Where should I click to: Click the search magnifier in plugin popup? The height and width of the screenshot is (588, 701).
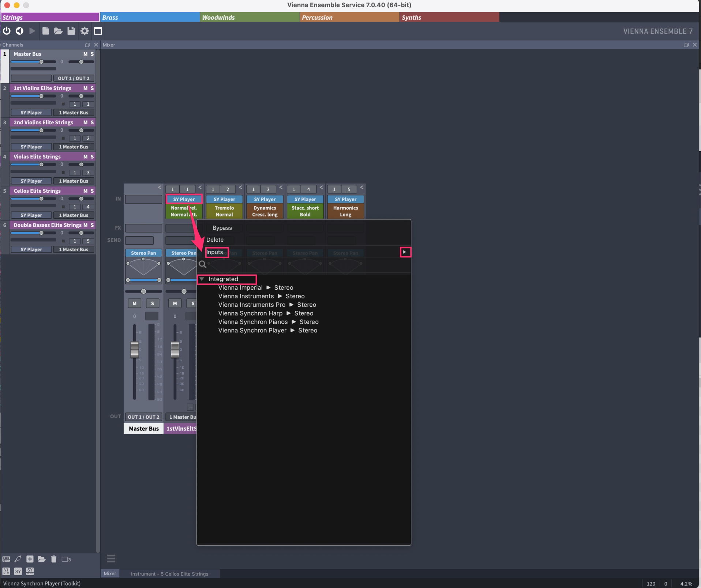tap(202, 264)
